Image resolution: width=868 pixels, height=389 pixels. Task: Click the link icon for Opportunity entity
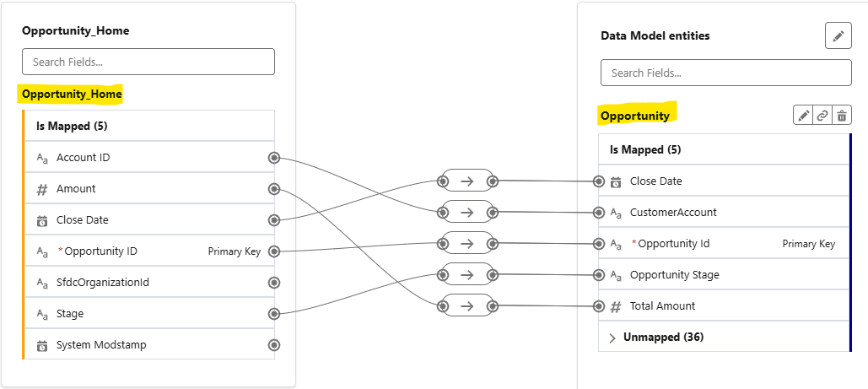(822, 116)
